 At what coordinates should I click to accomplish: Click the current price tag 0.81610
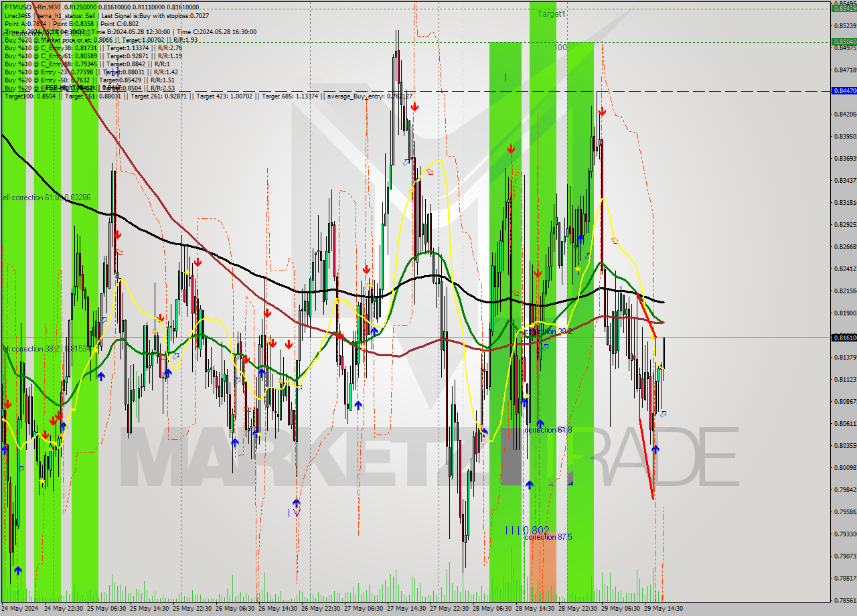[x=844, y=337]
